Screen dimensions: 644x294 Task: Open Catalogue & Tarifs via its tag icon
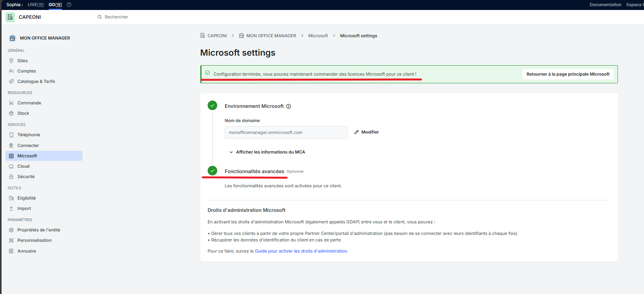coord(12,81)
